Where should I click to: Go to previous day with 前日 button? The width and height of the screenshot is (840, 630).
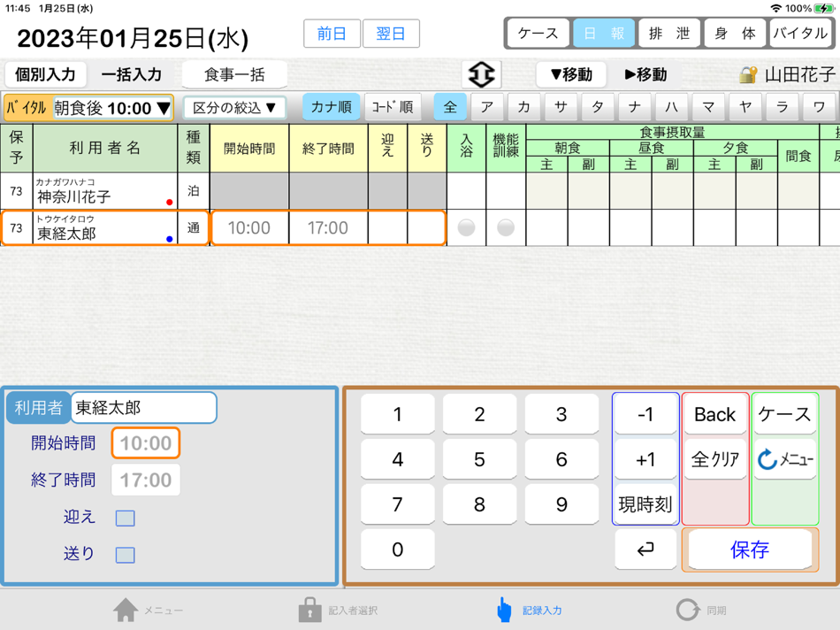(x=332, y=33)
